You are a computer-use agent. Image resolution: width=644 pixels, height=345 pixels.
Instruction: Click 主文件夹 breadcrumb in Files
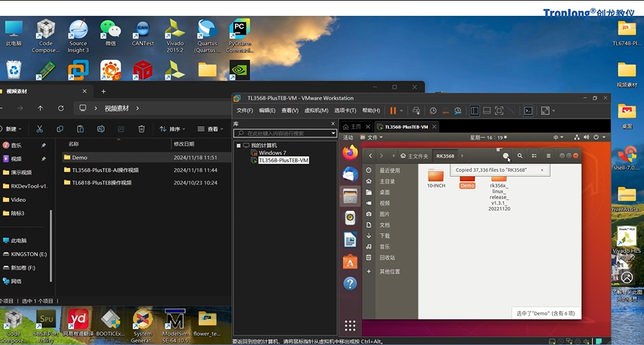tap(415, 156)
